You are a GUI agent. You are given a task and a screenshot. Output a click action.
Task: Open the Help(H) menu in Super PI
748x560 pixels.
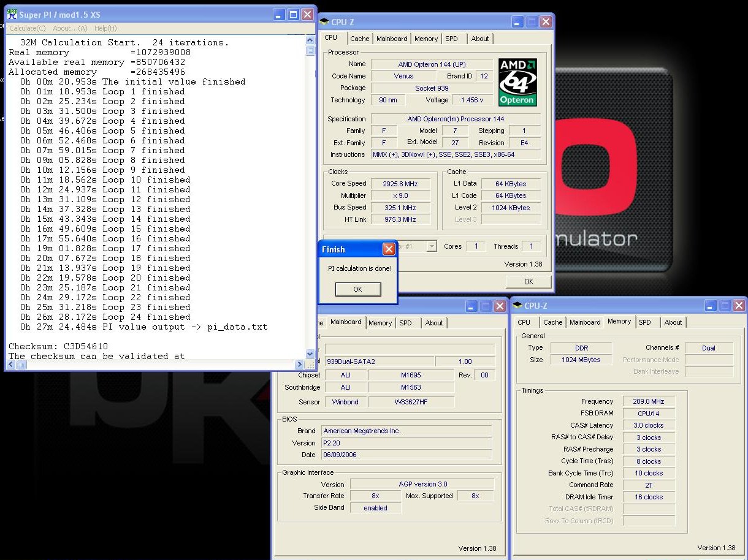105,28
